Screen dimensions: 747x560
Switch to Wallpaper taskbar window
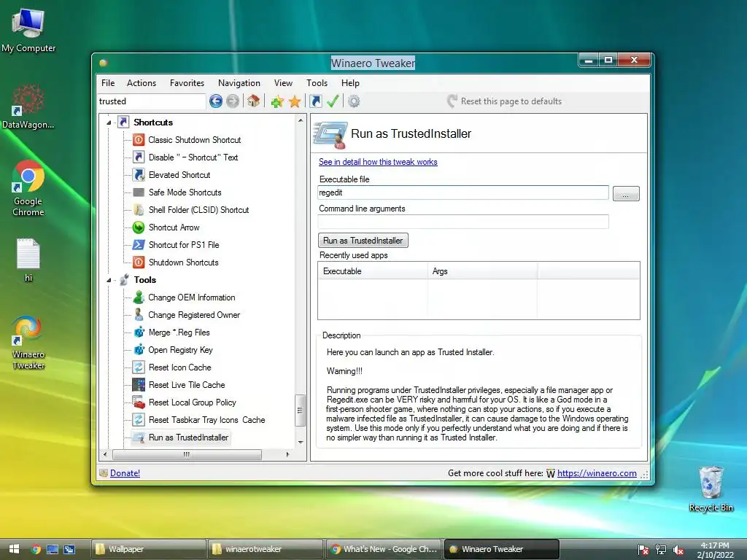point(148,549)
